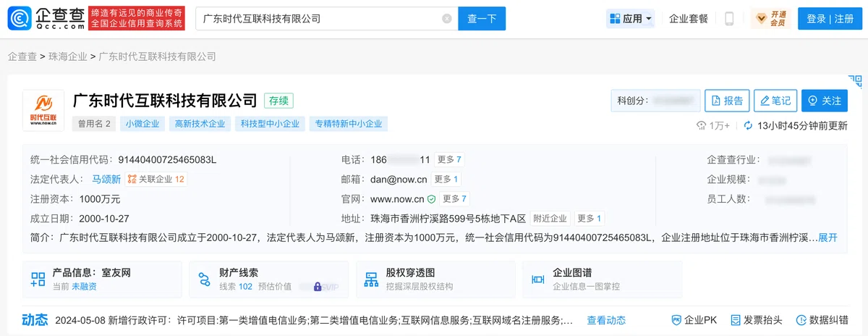Open the Qcc.com logo homepage
This screenshot has width=868, height=336.
pyautogui.click(x=46, y=18)
